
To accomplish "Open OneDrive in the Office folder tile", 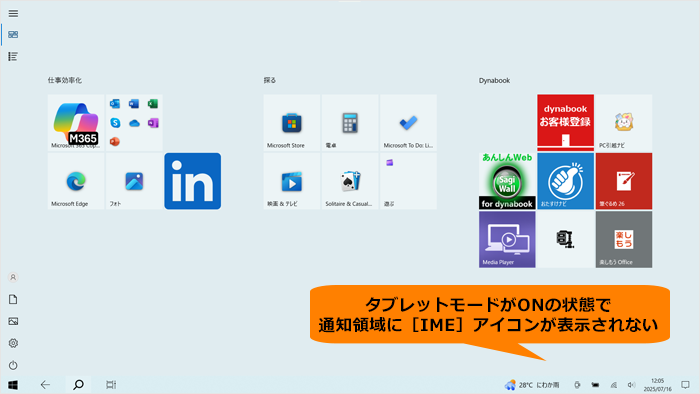I will (134, 123).
